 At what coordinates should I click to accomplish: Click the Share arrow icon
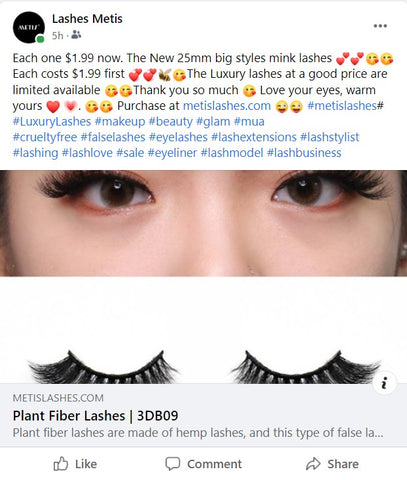tap(313, 464)
